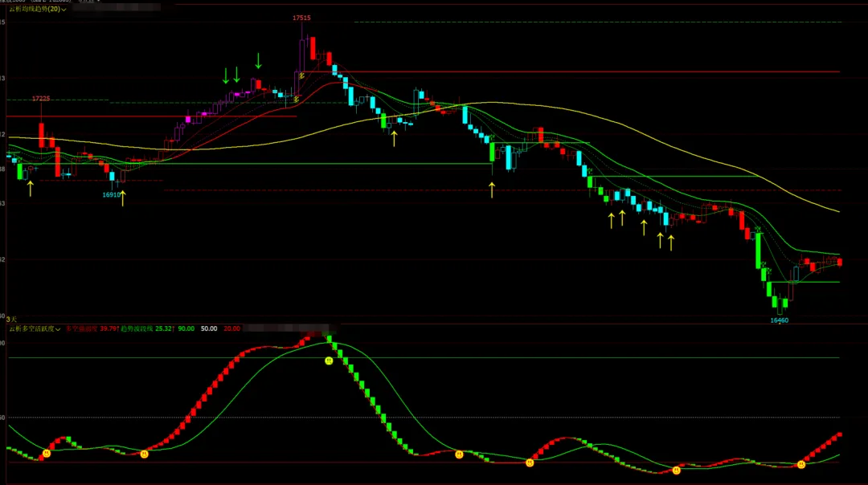868x485 pixels.
Task: Click the 趋势波段线 25.32 readout
Action: [148, 328]
